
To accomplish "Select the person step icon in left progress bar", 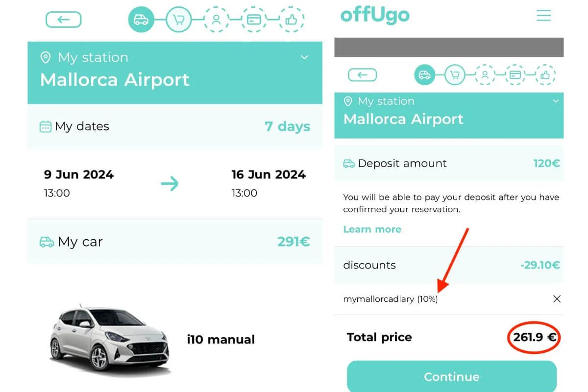I will click(216, 20).
